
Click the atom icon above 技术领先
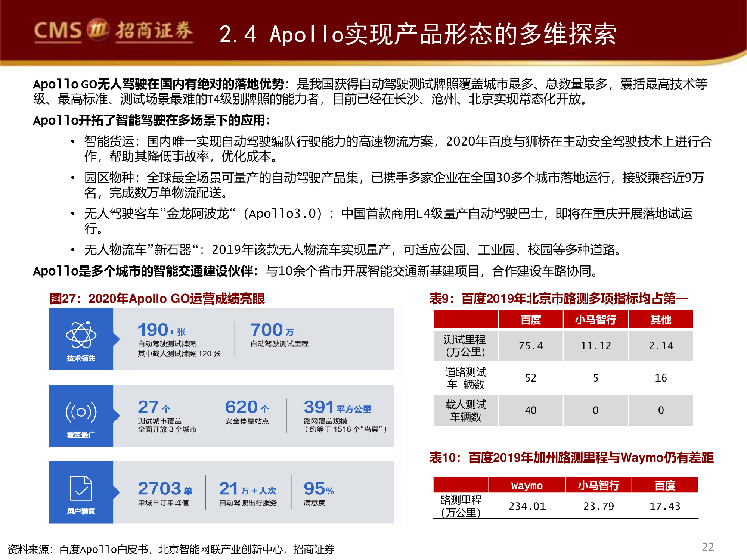[x=81, y=335]
